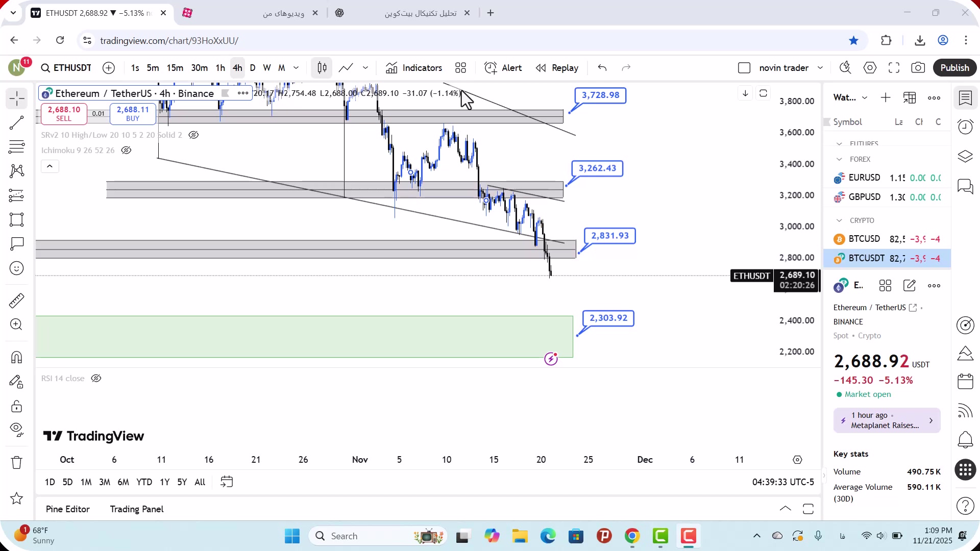Click the taskbar Search box
The image size is (980, 551).
(x=377, y=536)
